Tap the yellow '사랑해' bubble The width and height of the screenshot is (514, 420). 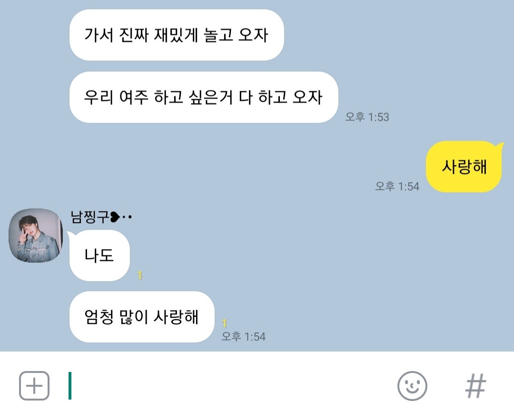(464, 166)
